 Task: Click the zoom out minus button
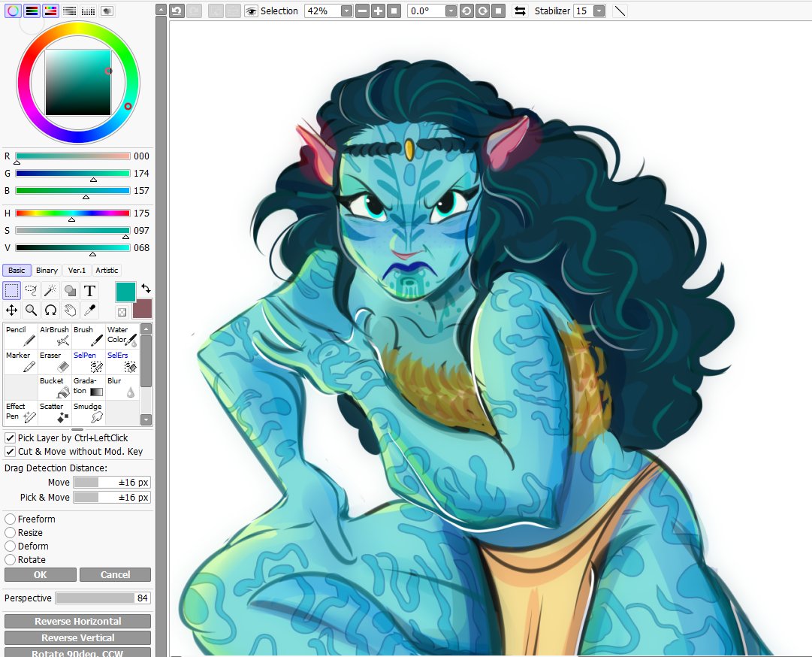(363, 11)
